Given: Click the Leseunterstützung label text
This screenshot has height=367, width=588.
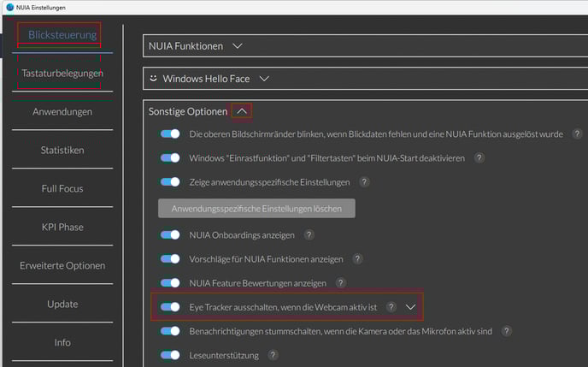Looking at the screenshot, I should pos(224,355).
